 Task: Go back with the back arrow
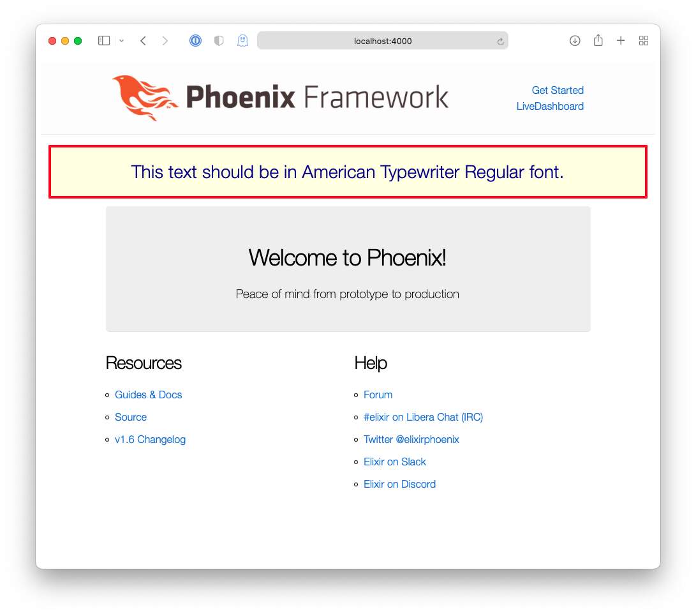pyautogui.click(x=143, y=41)
